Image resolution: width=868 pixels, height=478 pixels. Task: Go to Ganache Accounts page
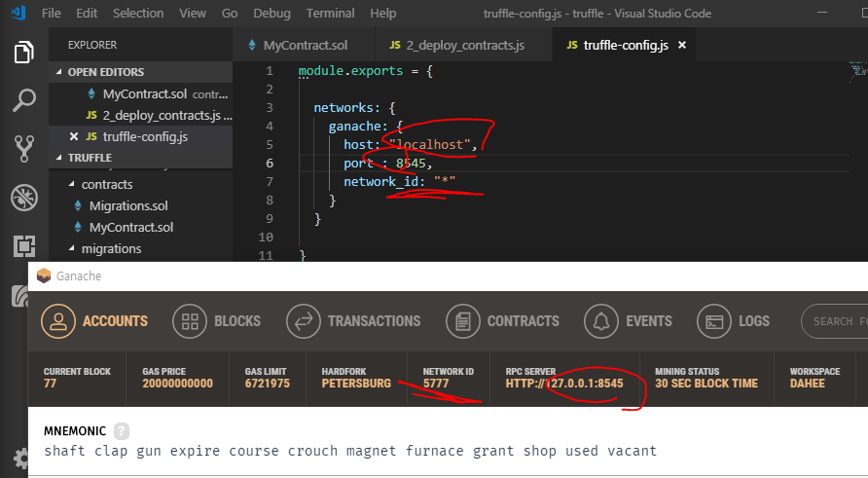pyautogui.click(x=94, y=321)
